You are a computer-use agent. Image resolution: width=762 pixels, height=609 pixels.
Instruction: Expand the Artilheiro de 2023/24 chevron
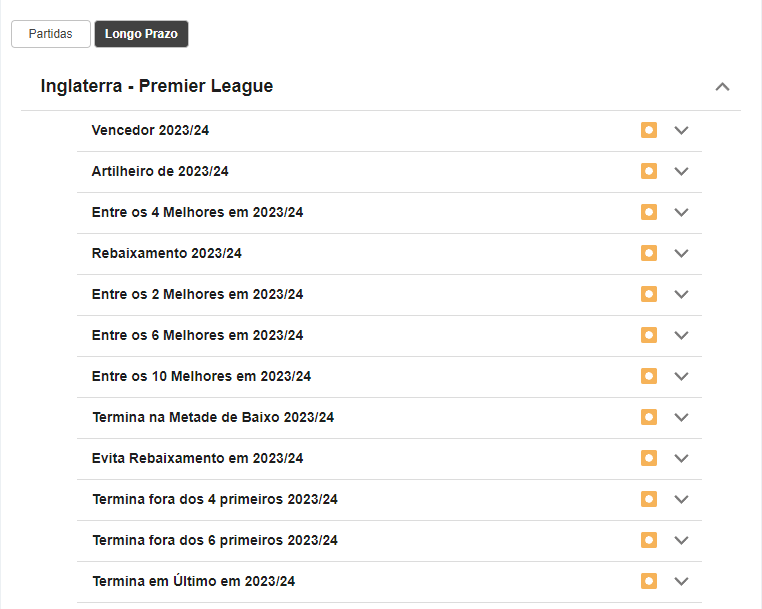(x=682, y=171)
